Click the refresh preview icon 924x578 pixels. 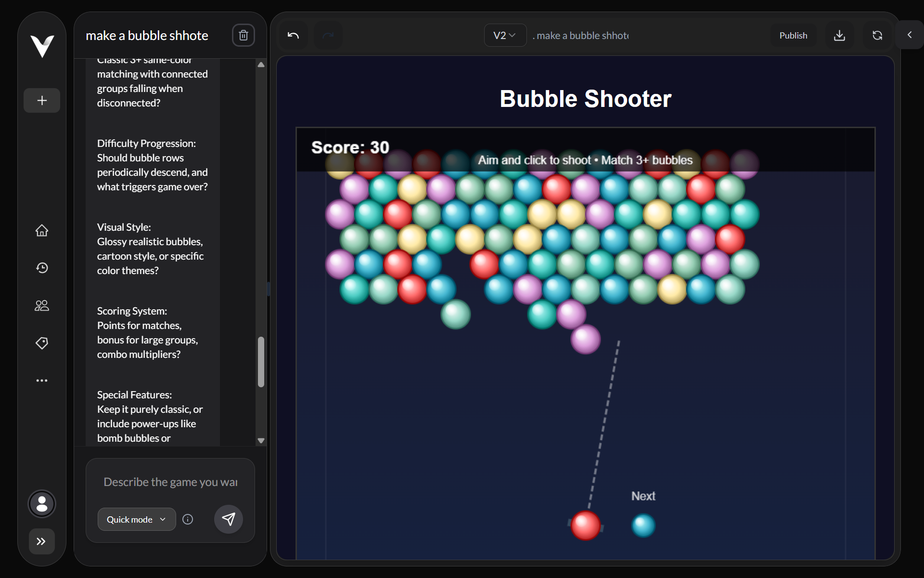click(x=877, y=35)
